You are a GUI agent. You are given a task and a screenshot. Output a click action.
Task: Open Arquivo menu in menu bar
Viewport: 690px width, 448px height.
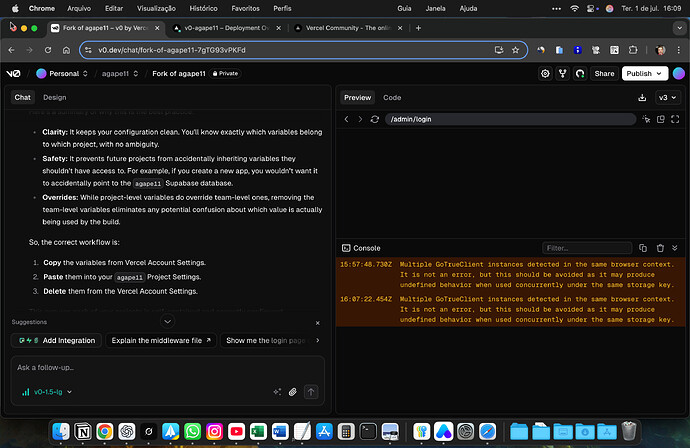pos(79,8)
